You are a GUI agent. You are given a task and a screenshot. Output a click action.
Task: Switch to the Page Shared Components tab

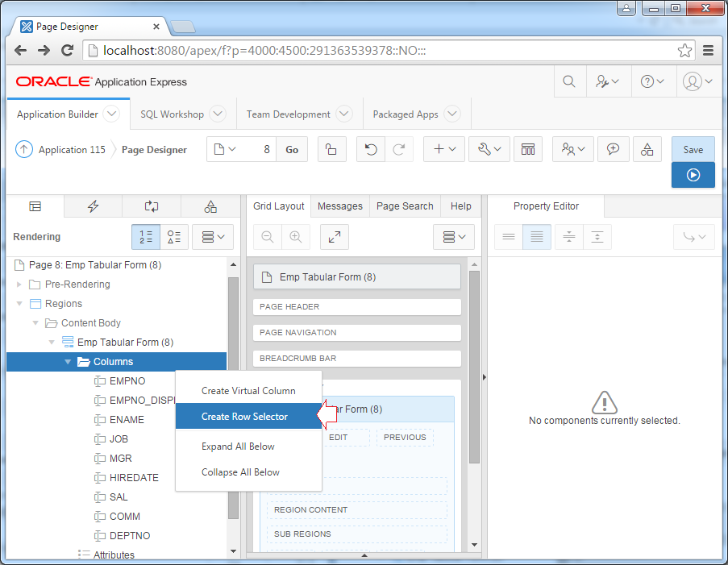pyautogui.click(x=210, y=206)
